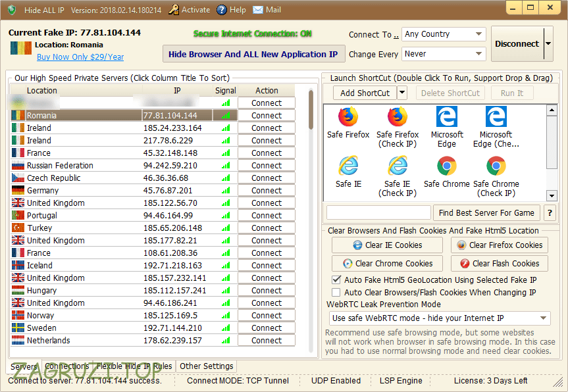Launch the Safe Chrome shortcut icon
Image resolution: width=568 pixels, height=392 pixels.
[447, 166]
